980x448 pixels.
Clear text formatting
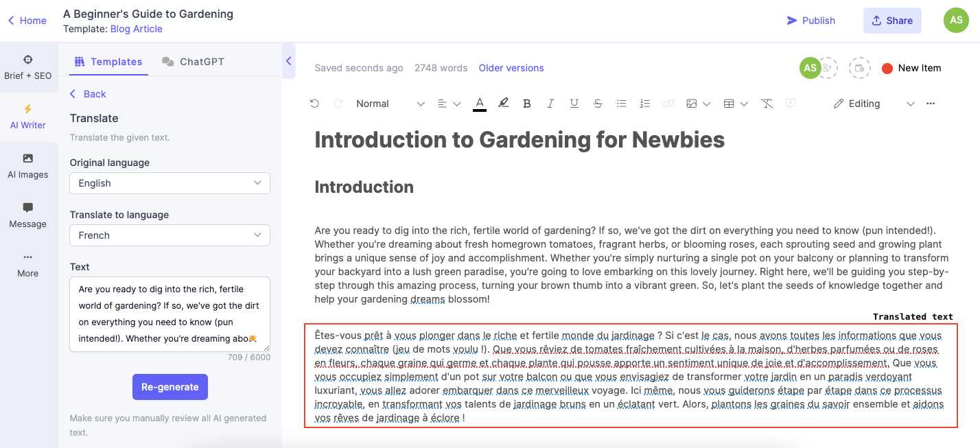[x=767, y=104]
